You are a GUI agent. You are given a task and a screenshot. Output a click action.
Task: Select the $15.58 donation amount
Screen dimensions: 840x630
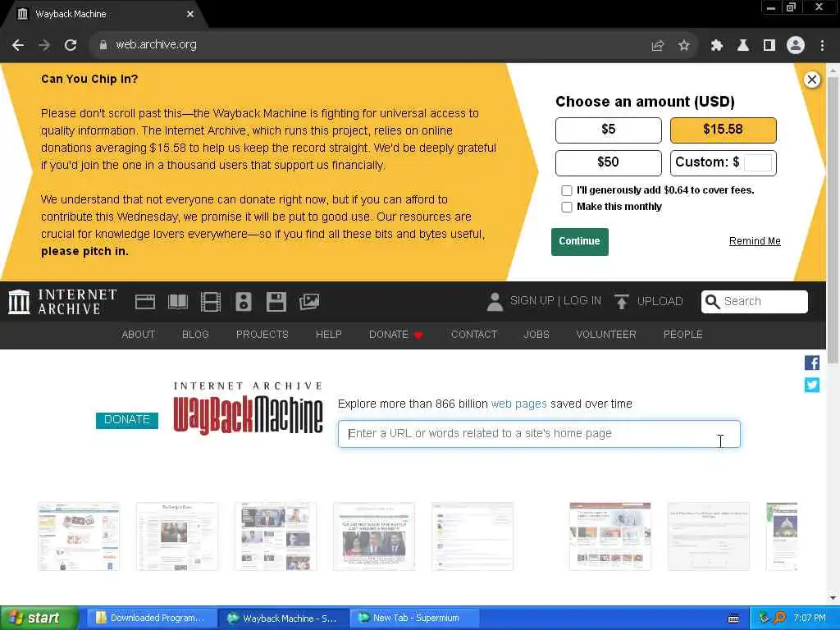723,130
